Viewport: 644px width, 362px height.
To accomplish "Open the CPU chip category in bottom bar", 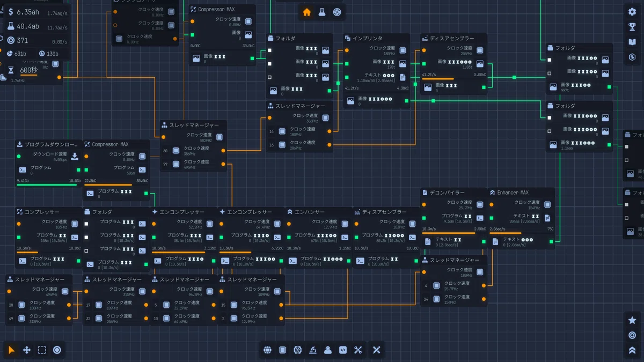I will coord(283,350).
